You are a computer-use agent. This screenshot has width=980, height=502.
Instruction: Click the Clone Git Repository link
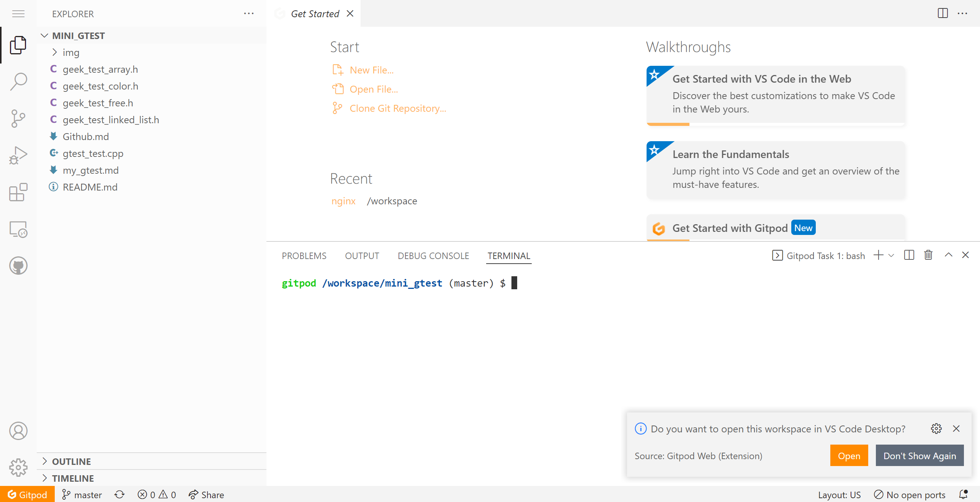click(398, 108)
